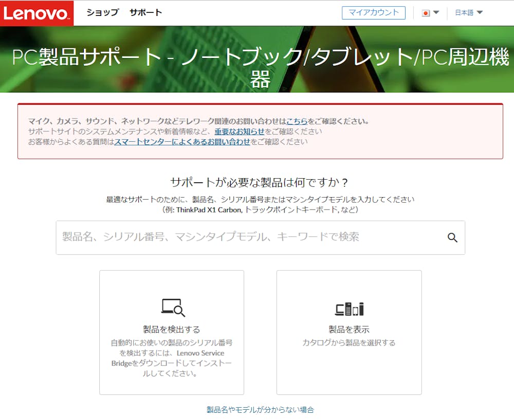Open the ショップ menu
This screenshot has width=514, height=420.
[103, 12]
